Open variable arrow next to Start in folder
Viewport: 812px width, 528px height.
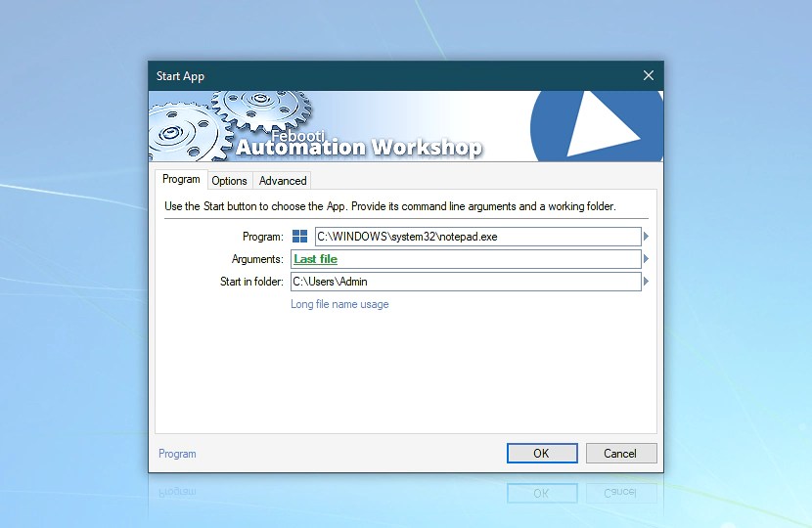(x=646, y=282)
